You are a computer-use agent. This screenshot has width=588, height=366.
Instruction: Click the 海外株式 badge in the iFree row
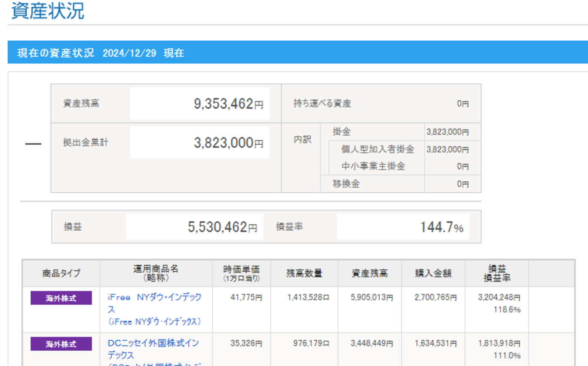click(61, 298)
